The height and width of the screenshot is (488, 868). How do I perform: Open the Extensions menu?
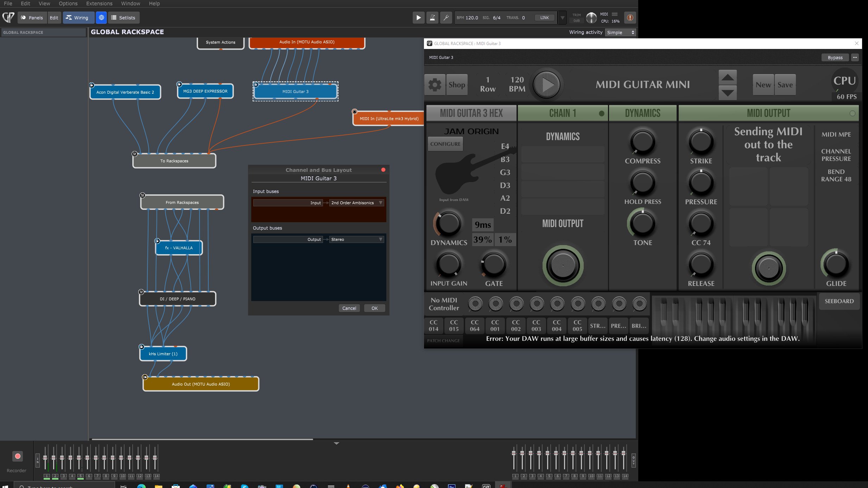[x=99, y=4]
